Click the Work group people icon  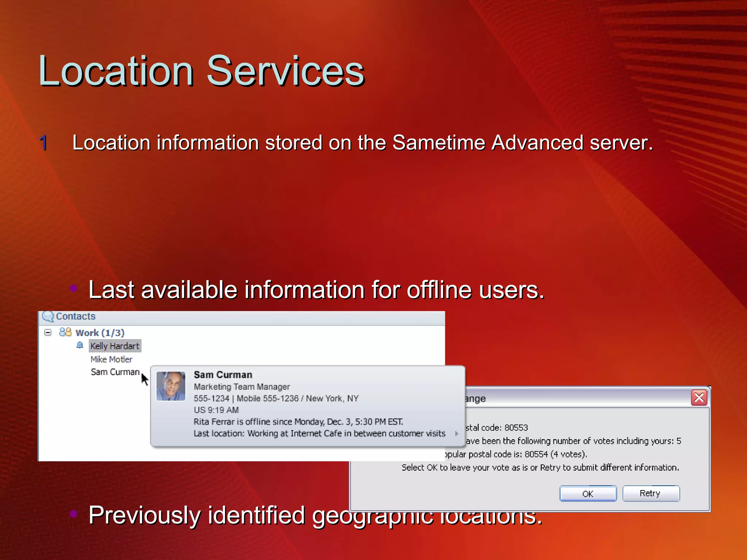coord(65,332)
